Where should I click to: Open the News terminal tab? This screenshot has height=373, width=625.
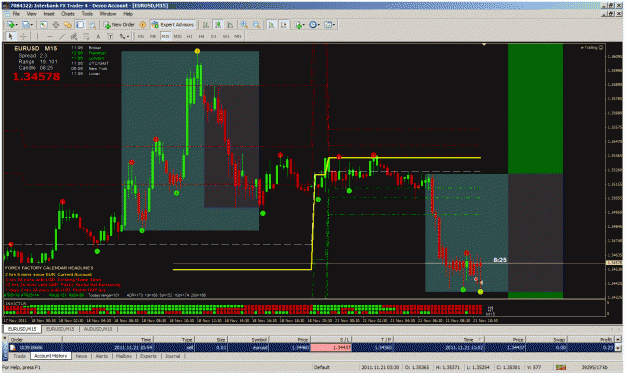tap(81, 356)
